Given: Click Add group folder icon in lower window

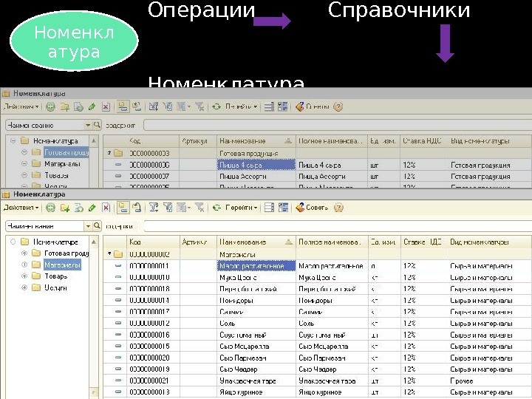Looking at the screenshot, I should (x=65, y=208).
